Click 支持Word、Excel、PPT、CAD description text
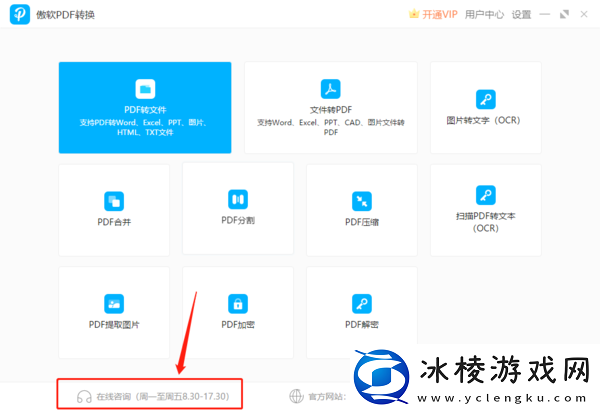This screenshot has height=410, width=600. coord(331,127)
